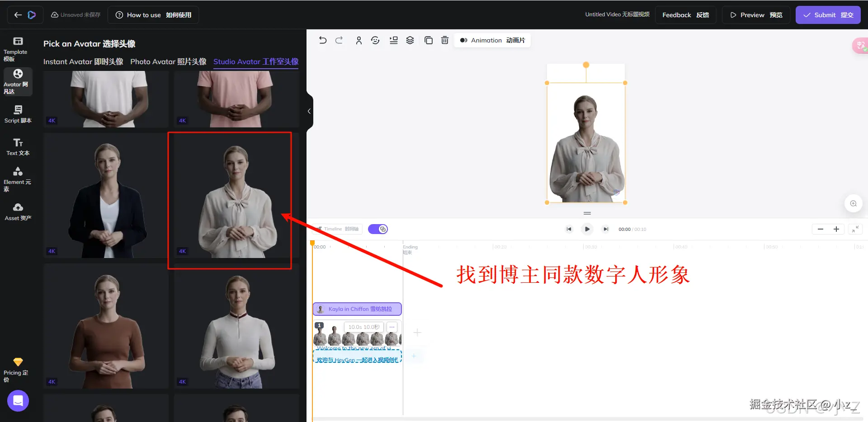The height and width of the screenshot is (422, 868).
Task: Open the How to use guide
Action: tap(153, 14)
